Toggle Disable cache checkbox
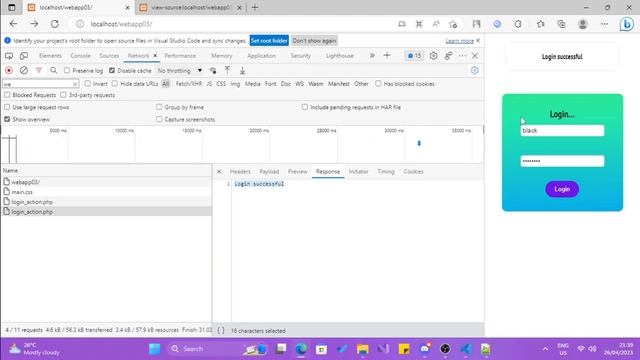The width and height of the screenshot is (640, 360). [x=112, y=71]
